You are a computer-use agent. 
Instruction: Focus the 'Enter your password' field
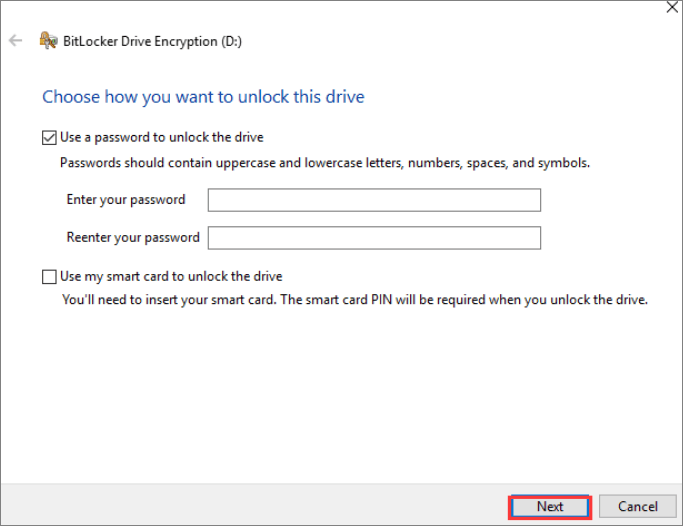374,200
